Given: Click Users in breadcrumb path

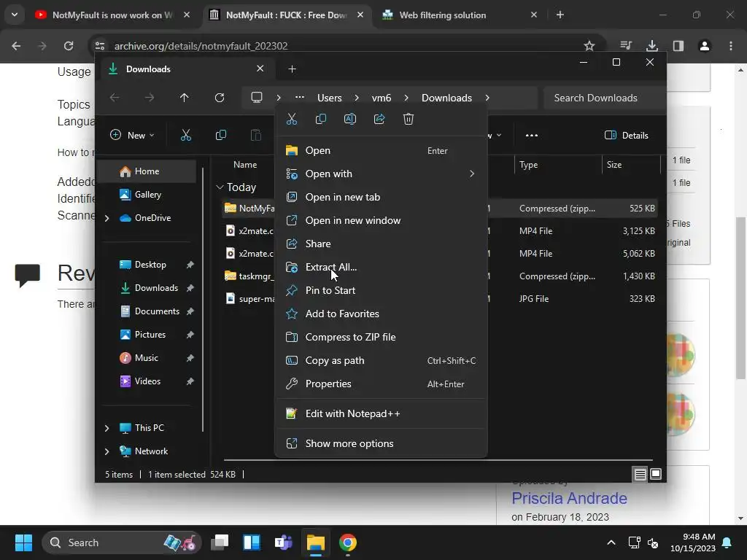Looking at the screenshot, I should (330, 98).
